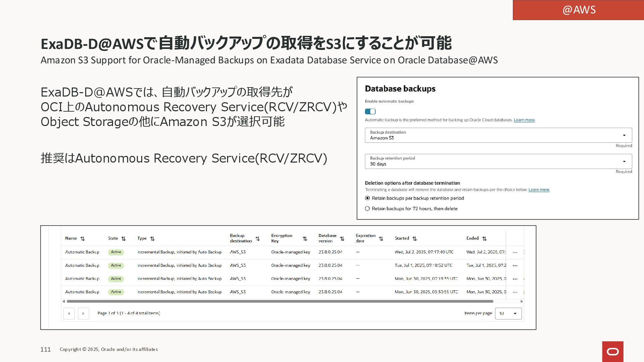Sort by Ended column
This screenshot has width=644, height=362.
tap(484, 239)
